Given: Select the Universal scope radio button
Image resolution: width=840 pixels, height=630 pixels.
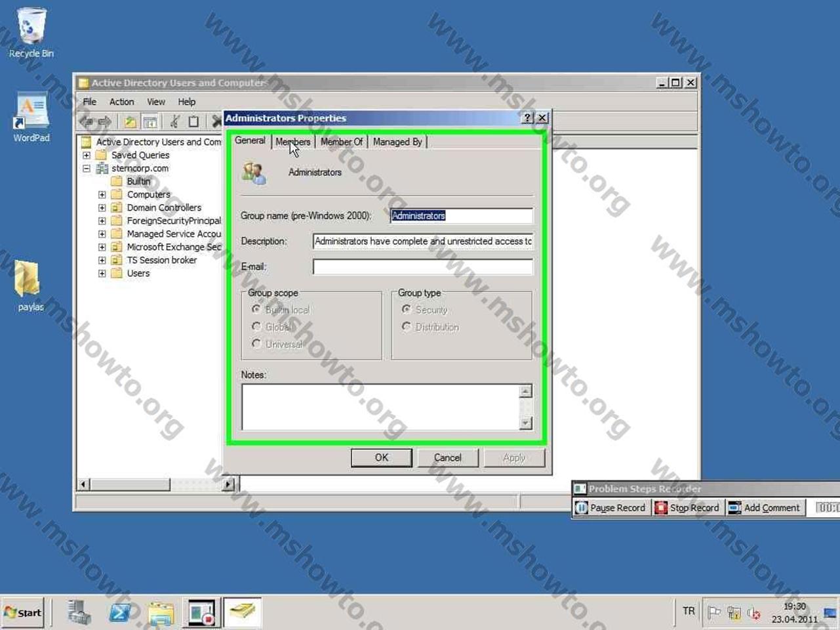Looking at the screenshot, I should [256, 343].
